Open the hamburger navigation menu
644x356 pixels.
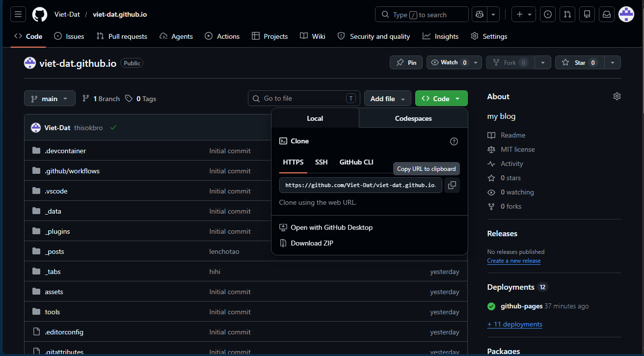[x=18, y=14]
